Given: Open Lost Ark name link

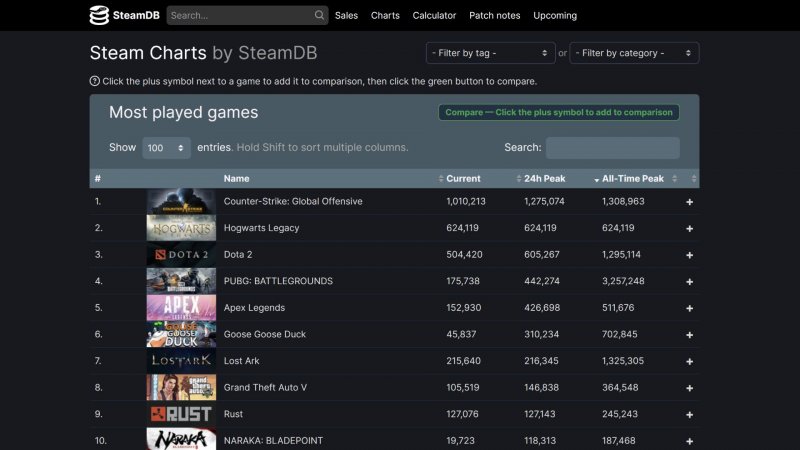Looking at the screenshot, I should click(x=241, y=361).
